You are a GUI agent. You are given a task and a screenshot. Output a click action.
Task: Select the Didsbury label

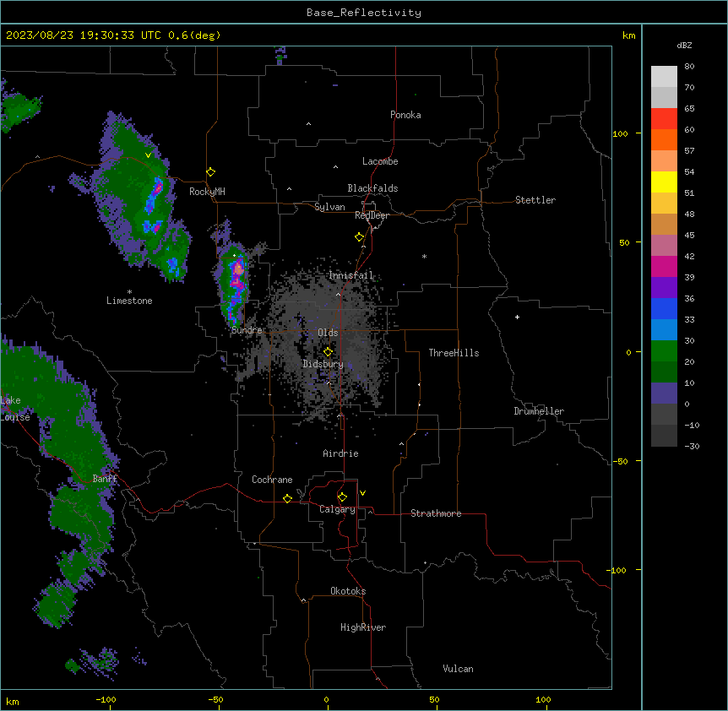[x=323, y=364]
